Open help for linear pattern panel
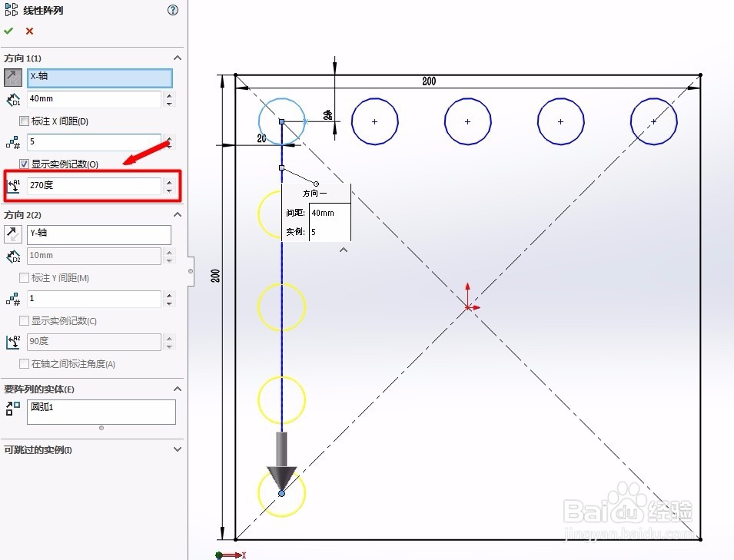The height and width of the screenshot is (560, 734). (173, 10)
